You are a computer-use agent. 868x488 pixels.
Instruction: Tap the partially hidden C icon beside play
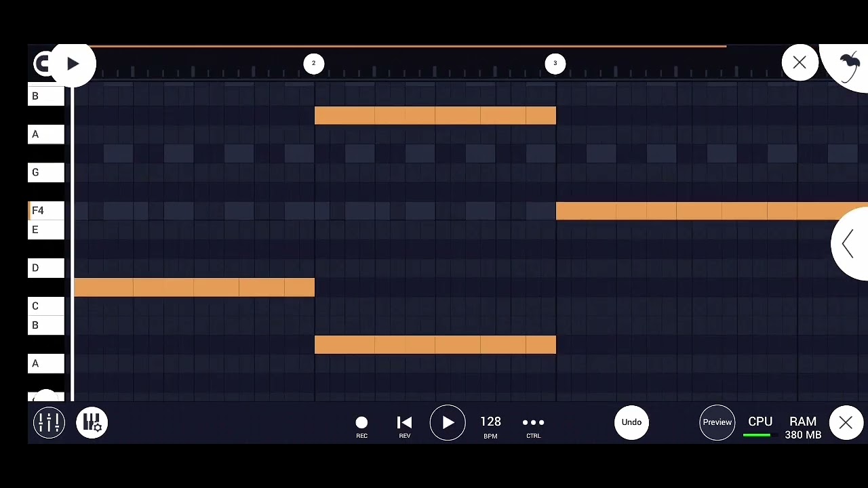click(41, 64)
